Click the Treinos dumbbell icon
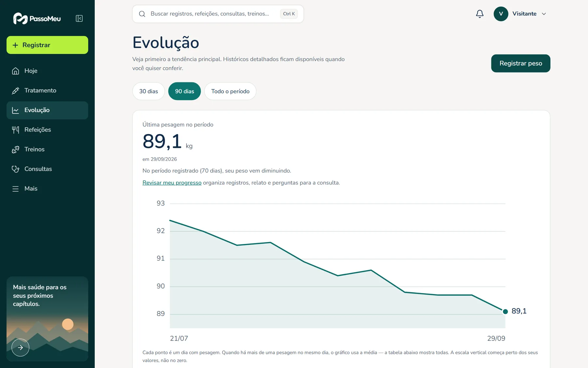This screenshot has width=588, height=368. (x=15, y=149)
